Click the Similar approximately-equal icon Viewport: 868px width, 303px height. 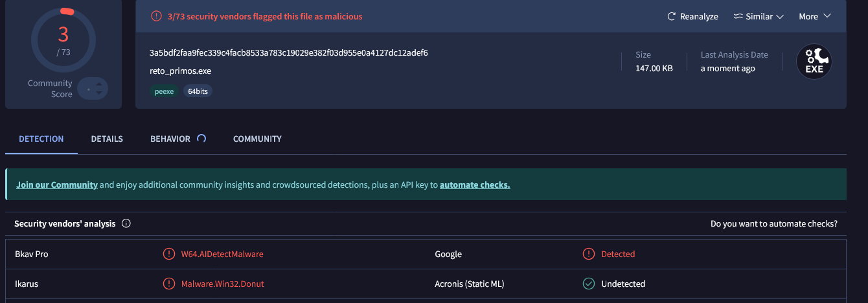[x=738, y=16]
